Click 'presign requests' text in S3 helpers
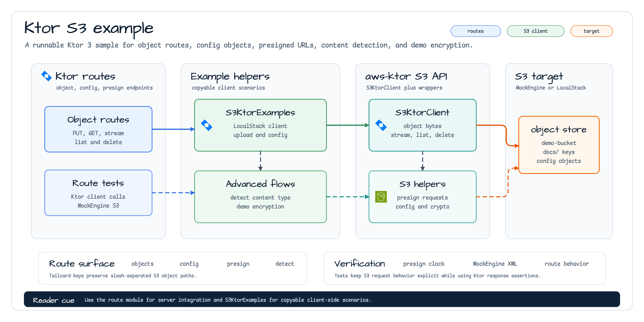This screenshot has height=322, width=644. (x=422, y=197)
